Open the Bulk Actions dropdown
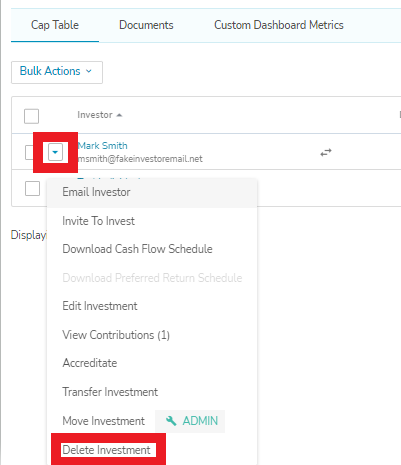 pyautogui.click(x=57, y=72)
